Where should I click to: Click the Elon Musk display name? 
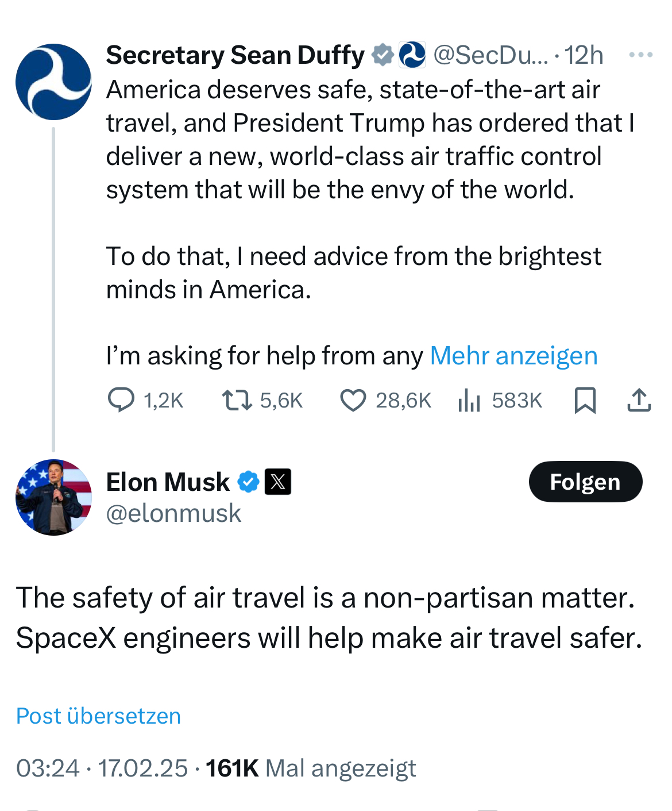point(168,482)
